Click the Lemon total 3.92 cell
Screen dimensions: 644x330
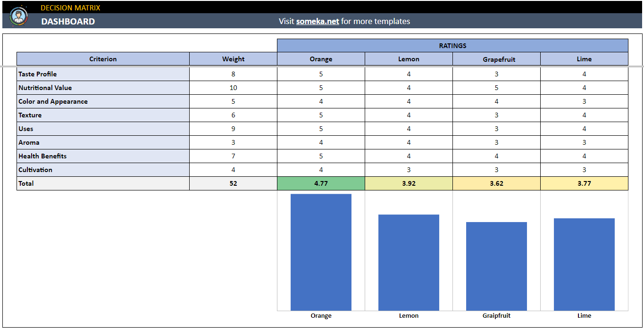(409, 183)
